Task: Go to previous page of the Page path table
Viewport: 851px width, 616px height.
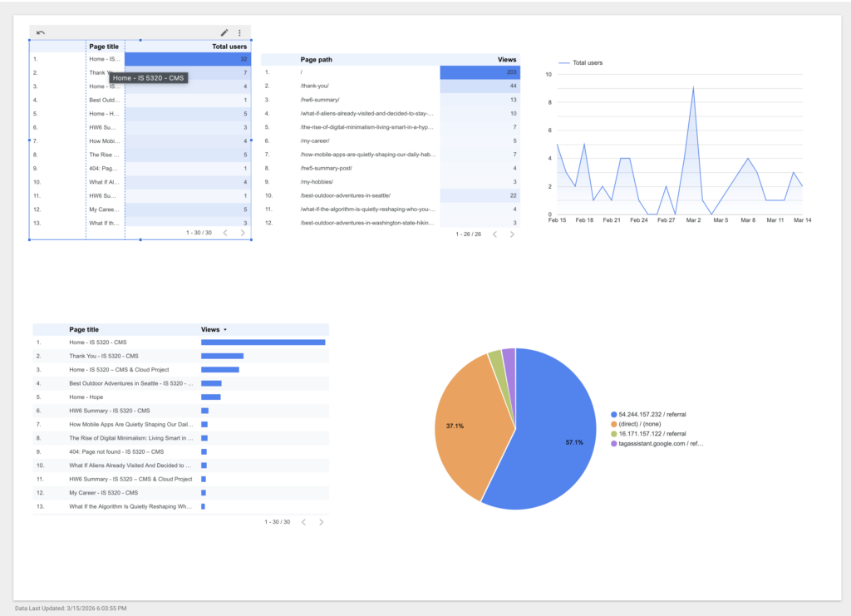Action: point(494,234)
